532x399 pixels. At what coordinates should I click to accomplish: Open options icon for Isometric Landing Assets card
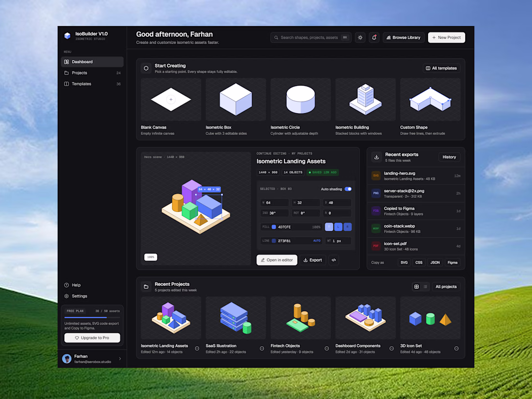(x=197, y=348)
